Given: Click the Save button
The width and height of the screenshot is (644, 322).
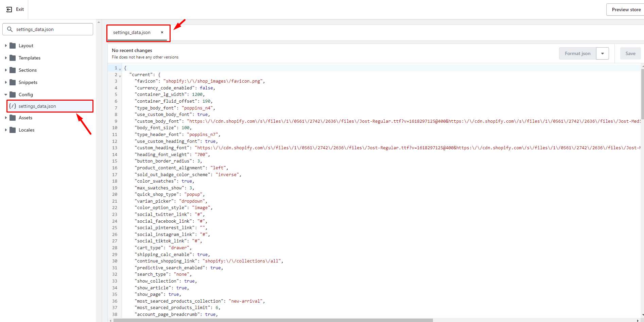Looking at the screenshot, I should (x=630, y=53).
